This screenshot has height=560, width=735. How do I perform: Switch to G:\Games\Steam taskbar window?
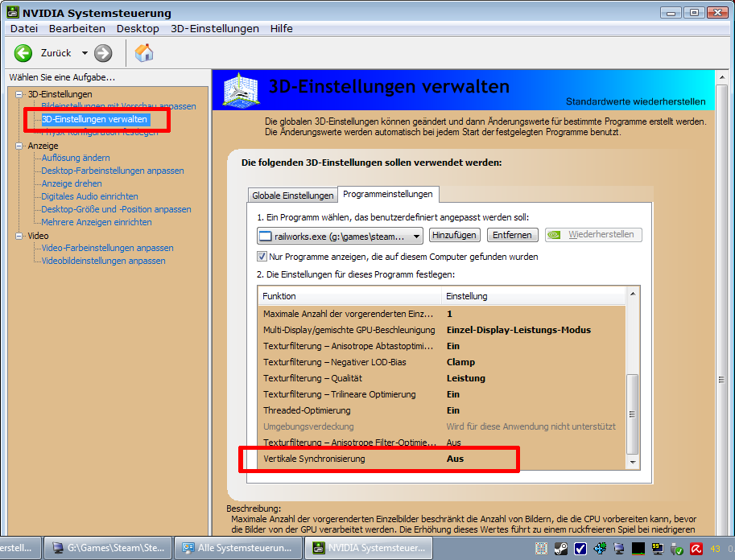click(107, 548)
